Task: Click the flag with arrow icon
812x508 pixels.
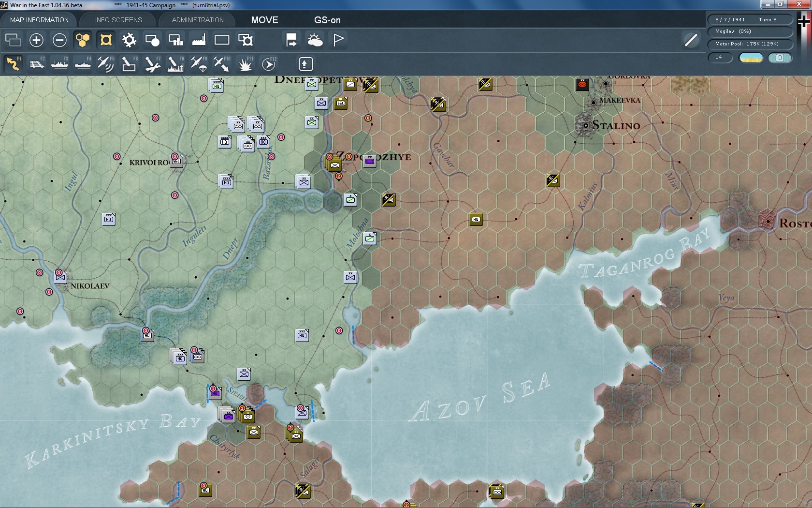Action: tap(291, 40)
